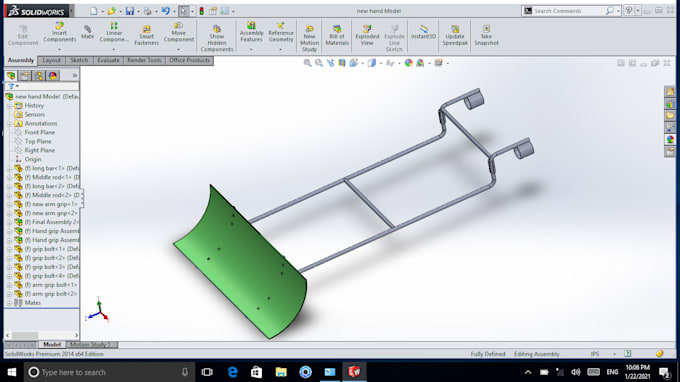Image resolution: width=680 pixels, height=382 pixels.
Task: Expand the Mates folder
Action: [x=9, y=303]
